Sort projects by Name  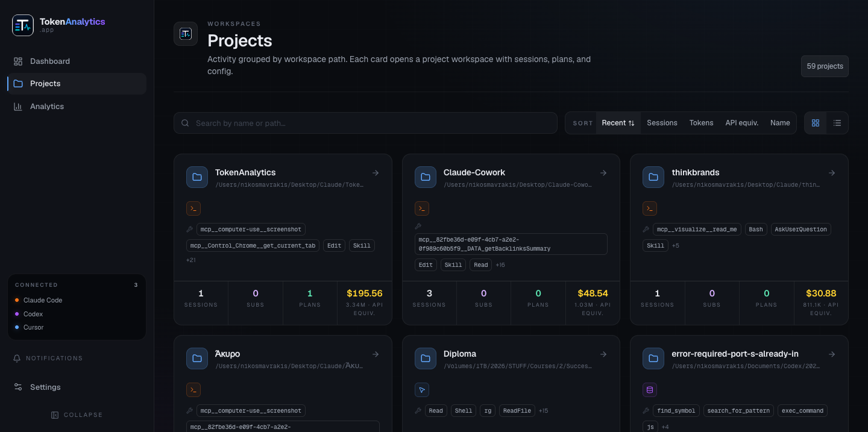[x=780, y=123]
